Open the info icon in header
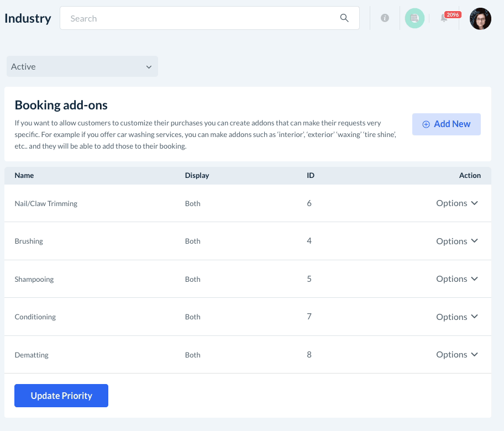The height and width of the screenshot is (431, 504). (x=385, y=18)
